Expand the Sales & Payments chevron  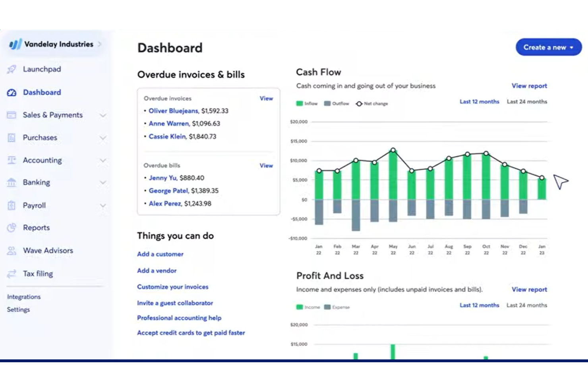click(x=103, y=115)
